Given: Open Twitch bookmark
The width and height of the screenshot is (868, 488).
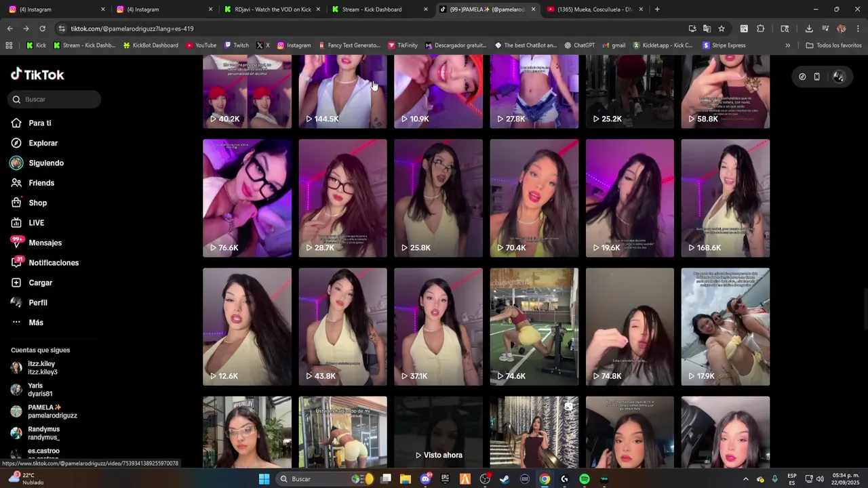Looking at the screenshot, I should tap(236, 45).
